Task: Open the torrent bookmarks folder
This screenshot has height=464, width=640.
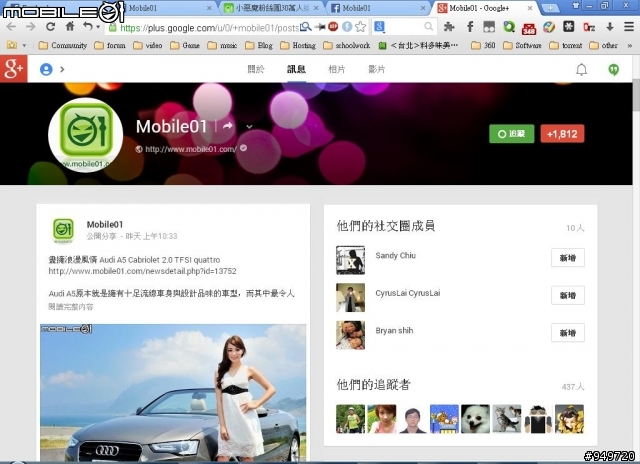Action: point(566,45)
